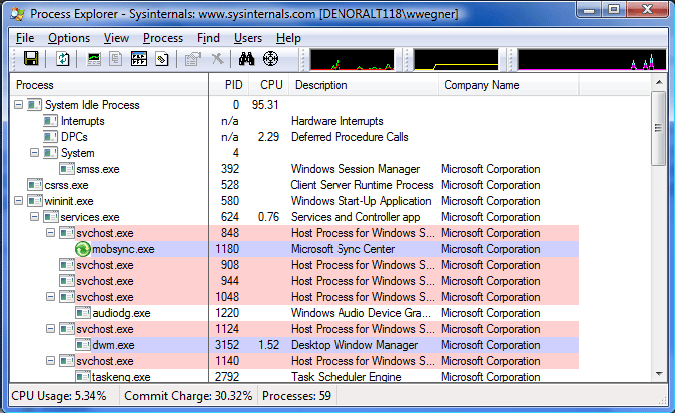
Task: Click the mobsync.exe green sync icon
Action: coord(83,249)
